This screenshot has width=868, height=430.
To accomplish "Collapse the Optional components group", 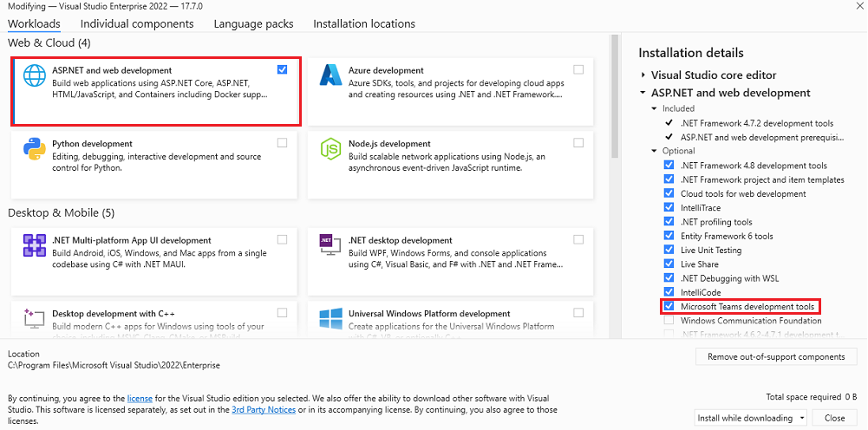I will coord(655,151).
